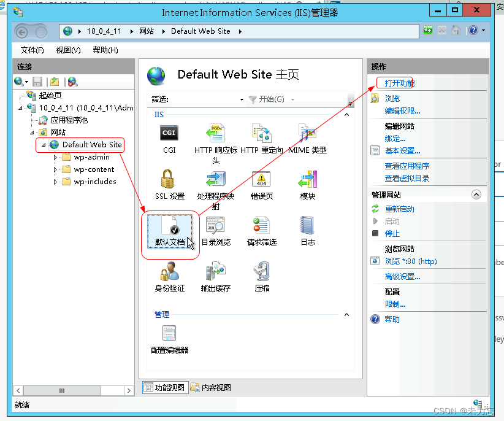Expand the wp-admin folder node
Viewport: 504px width, 421px height.
click(x=55, y=157)
